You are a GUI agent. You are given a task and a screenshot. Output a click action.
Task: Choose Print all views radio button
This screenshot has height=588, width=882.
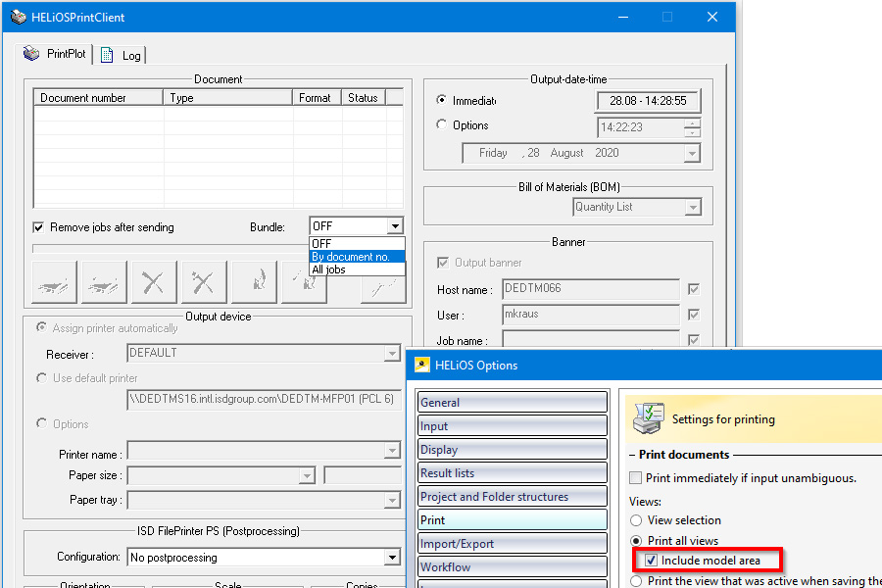[636, 541]
